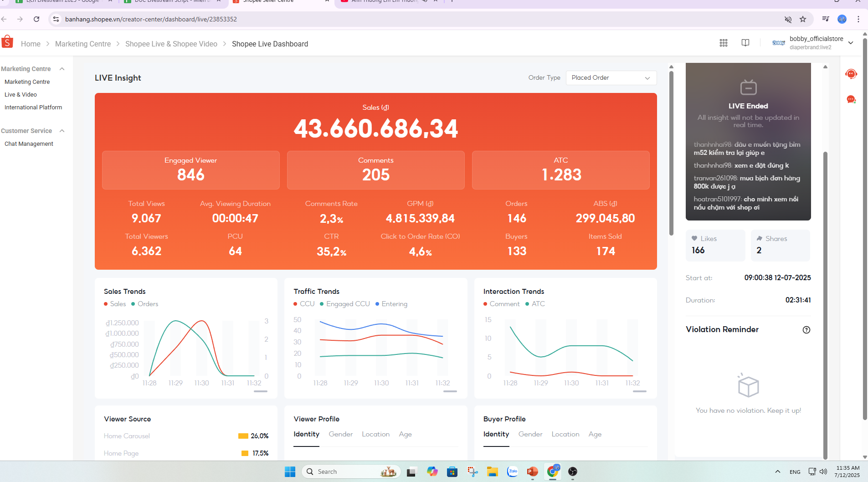Click the Chrome taskbar icon
The width and height of the screenshot is (868, 482).
pyautogui.click(x=553, y=472)
